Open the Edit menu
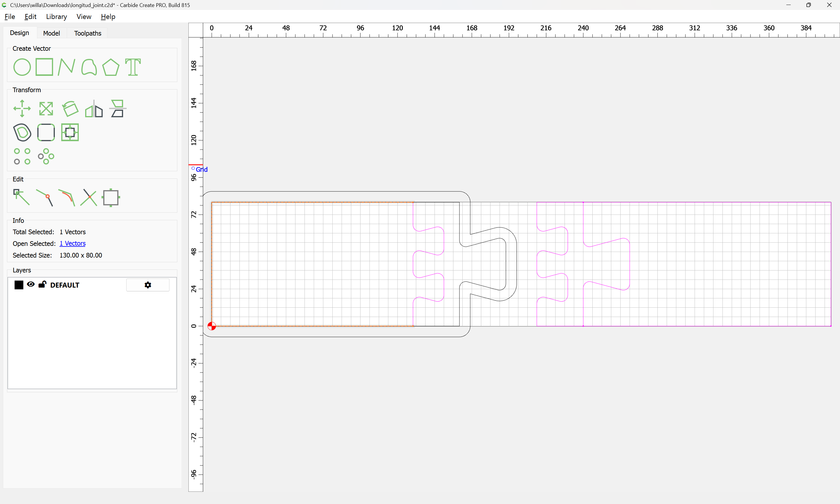Image resolution: width=840 pixels, height=504 pixels. 31,17
